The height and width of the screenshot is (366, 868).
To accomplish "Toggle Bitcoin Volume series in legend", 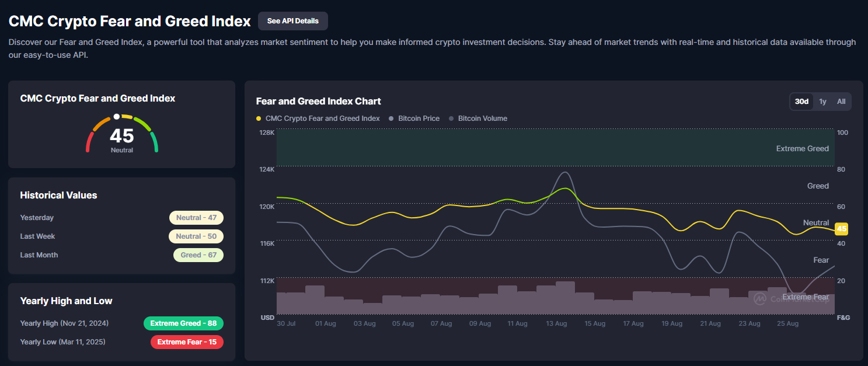I will pos(482,118).
